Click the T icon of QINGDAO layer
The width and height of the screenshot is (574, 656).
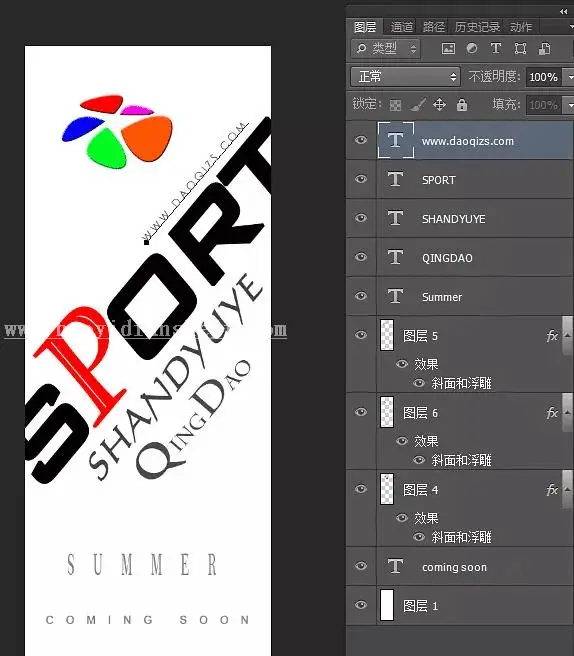coord(395,257)
